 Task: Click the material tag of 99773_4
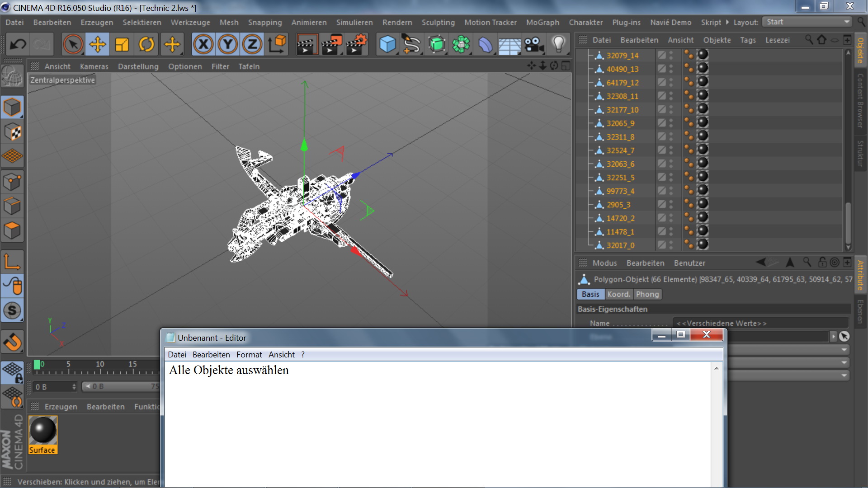(703, 190)
